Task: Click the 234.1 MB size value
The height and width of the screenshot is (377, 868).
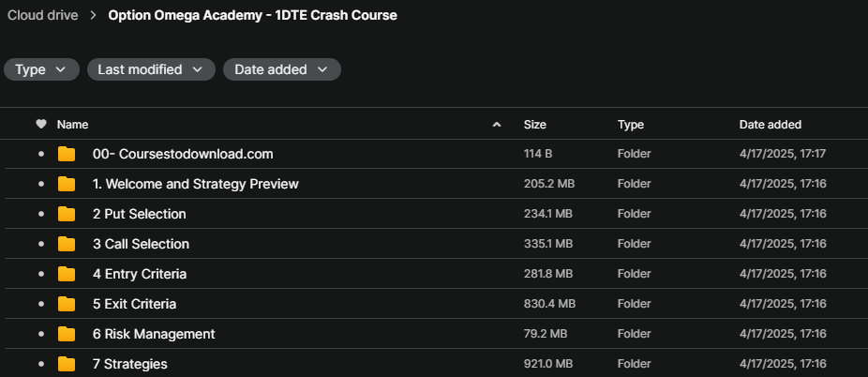Action: (548, 214)
